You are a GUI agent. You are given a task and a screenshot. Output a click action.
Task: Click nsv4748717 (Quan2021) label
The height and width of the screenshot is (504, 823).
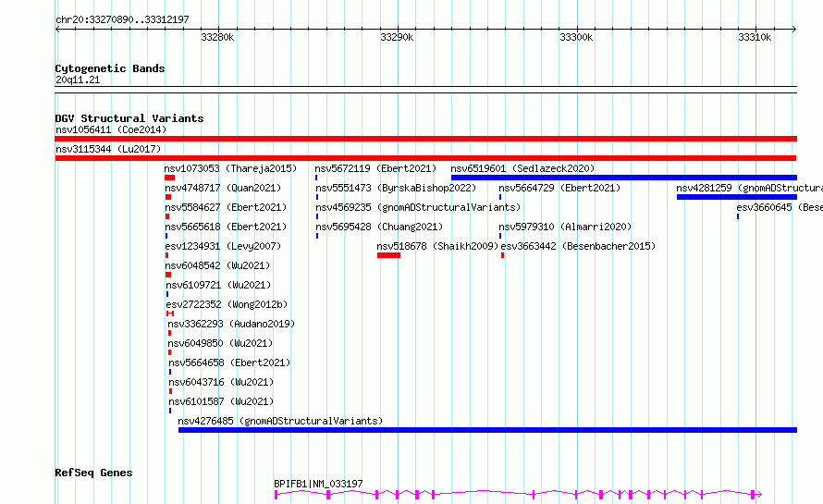223,188
